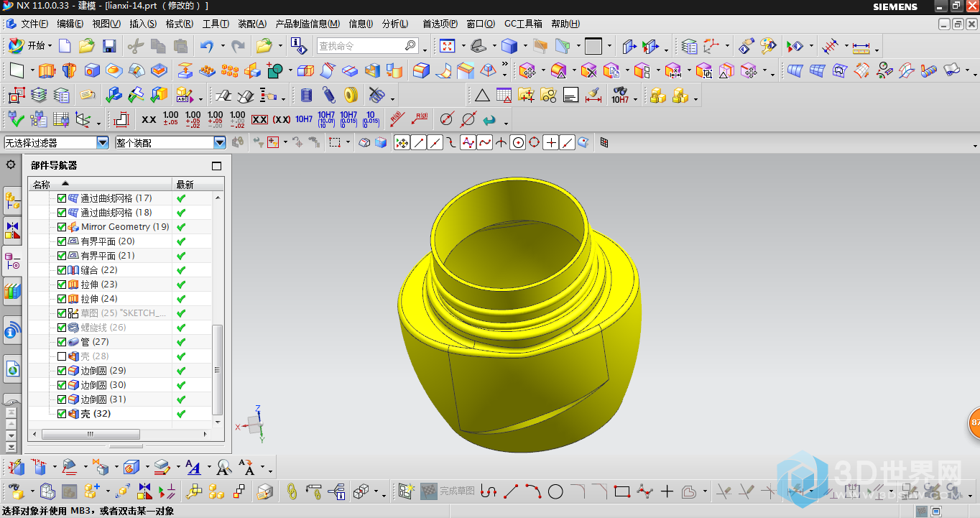Open the resource bar settings gear

coord(11,165)
